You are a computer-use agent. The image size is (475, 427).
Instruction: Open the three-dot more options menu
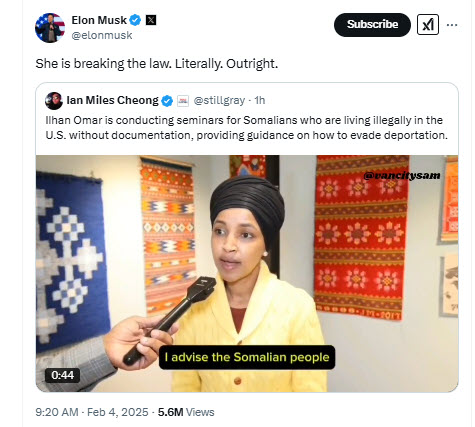[x=452, y=25]
